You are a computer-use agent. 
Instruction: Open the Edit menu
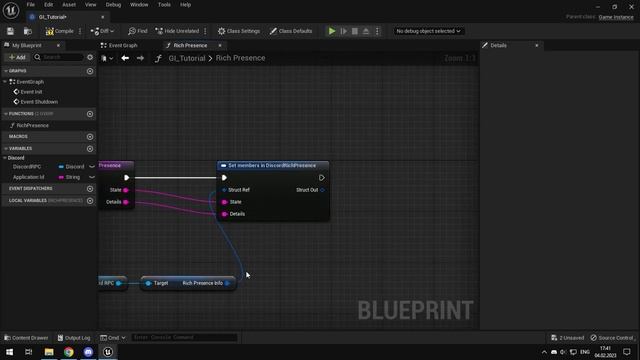[x=49, y=5]
